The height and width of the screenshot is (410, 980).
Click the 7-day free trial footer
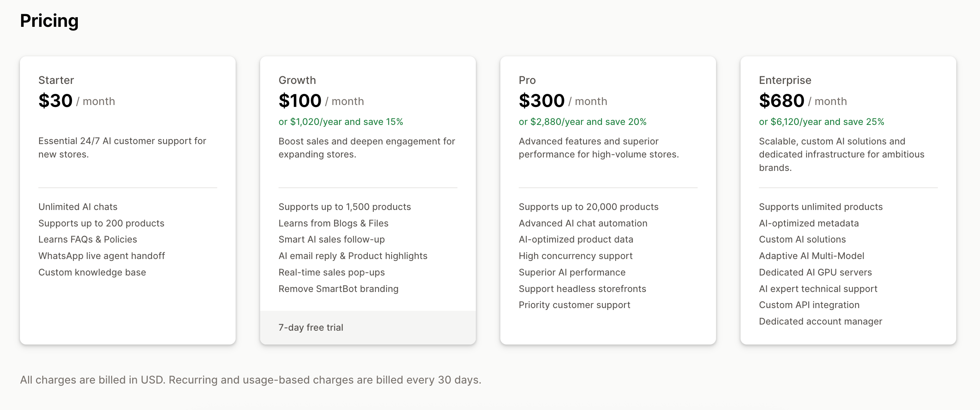click(311, 328)
